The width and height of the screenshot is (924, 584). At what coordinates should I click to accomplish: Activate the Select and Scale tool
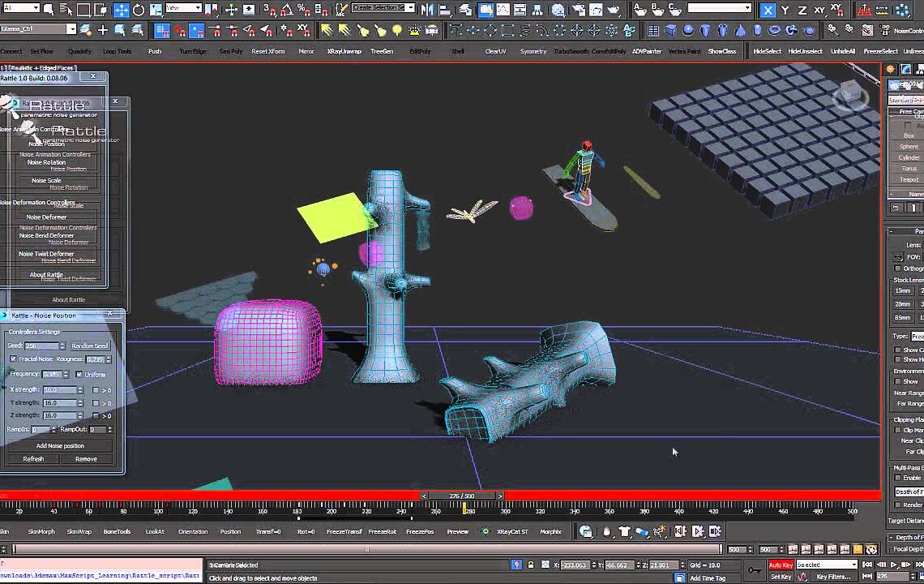point(156,10)
